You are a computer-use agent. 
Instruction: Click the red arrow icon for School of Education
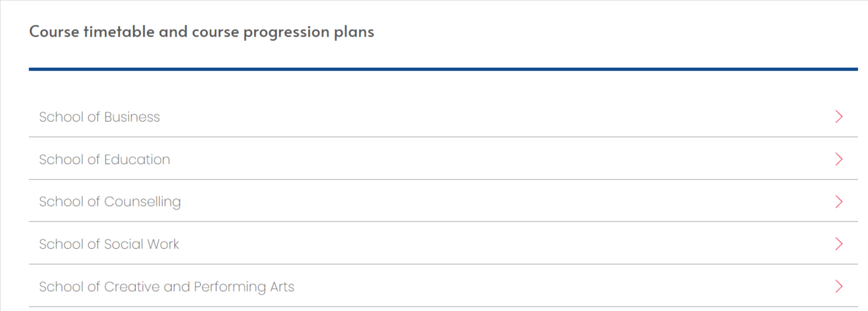coord(838,159)
